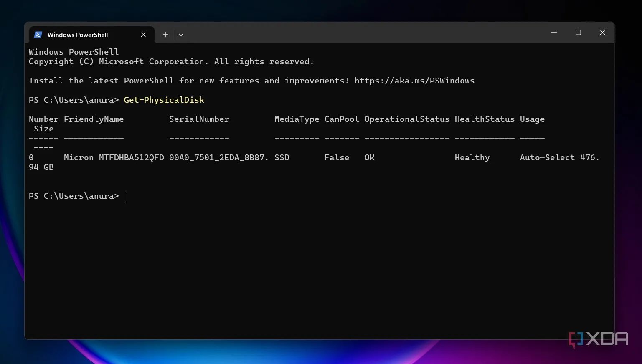Expand the new tab profile dropdown
642x364 pixels.
click(x=181, y=35)
